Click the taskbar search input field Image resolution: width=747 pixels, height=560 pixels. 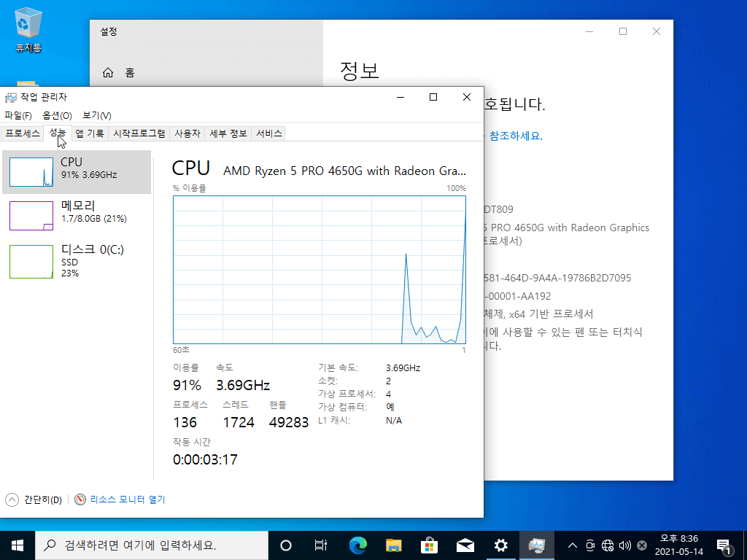tap(152, 545)
